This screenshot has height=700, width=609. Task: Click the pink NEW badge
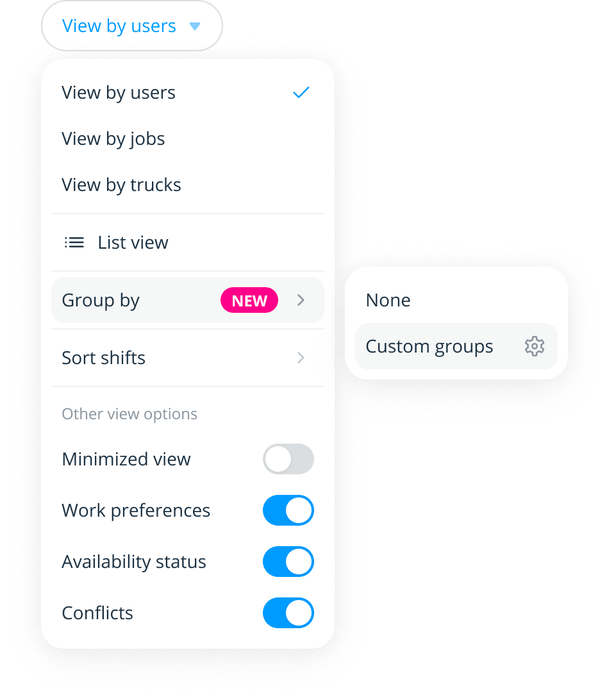[249, 301]
